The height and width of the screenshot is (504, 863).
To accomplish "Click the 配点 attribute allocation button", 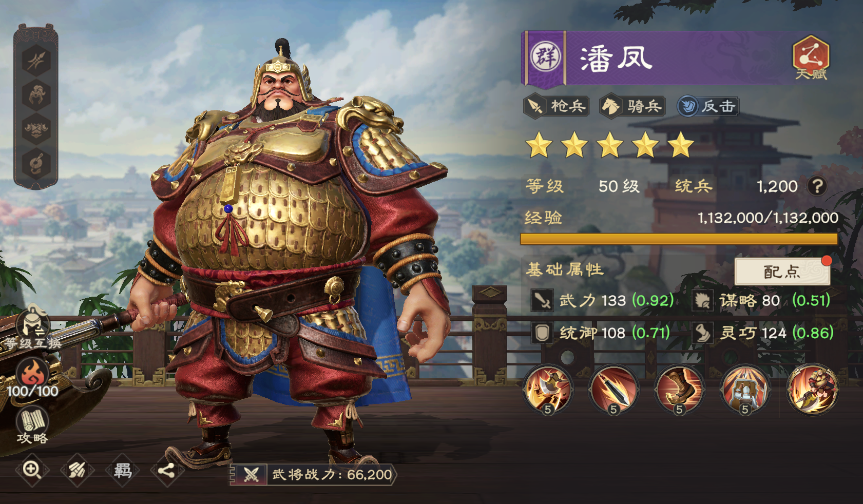I will tap(782, 272).
